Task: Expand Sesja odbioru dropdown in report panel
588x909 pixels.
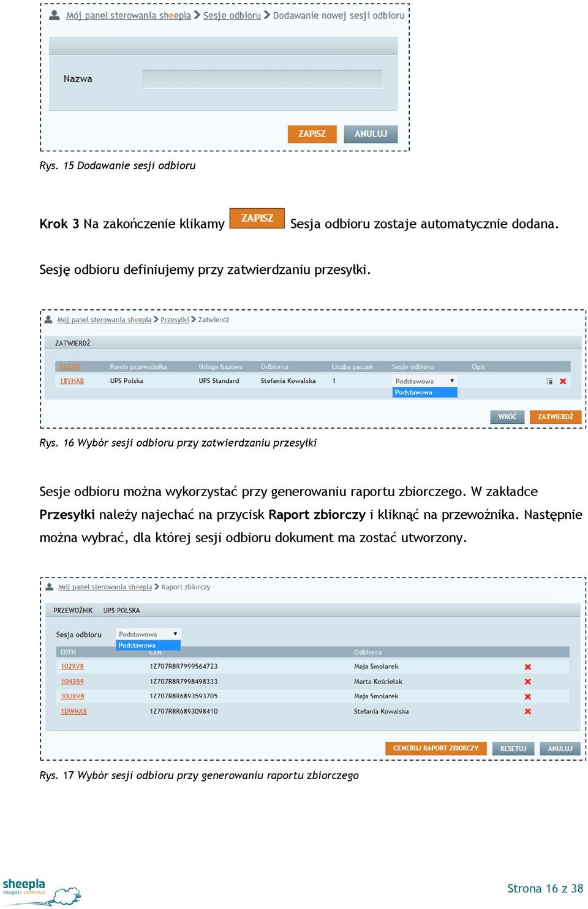Action: pyautogui.click(x=148, y=634)
